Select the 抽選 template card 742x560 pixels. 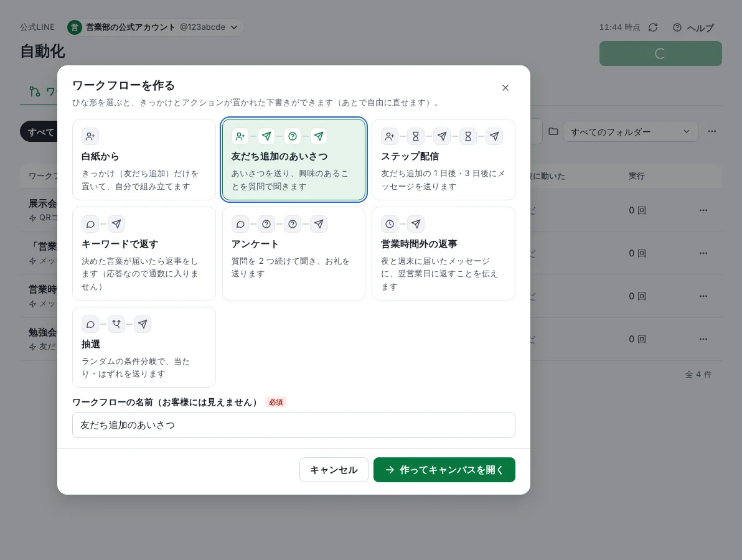pyautogui.click(x=144, y=347)
